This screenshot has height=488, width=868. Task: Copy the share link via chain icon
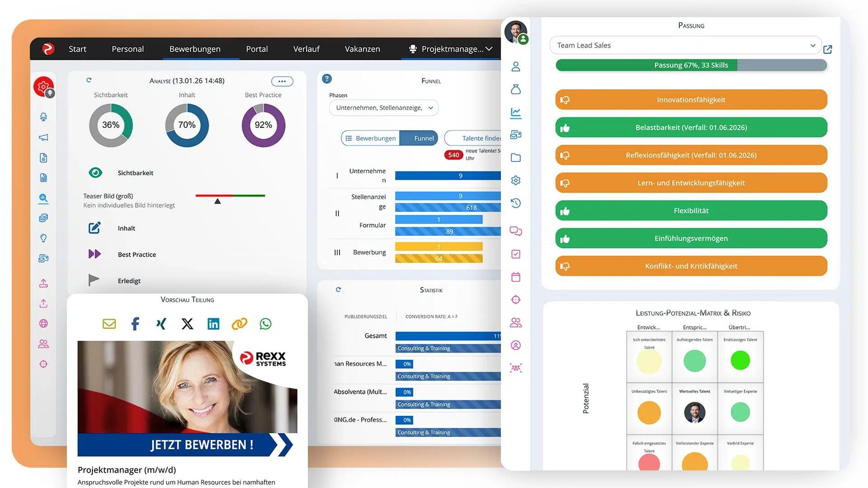pos(239,324)
